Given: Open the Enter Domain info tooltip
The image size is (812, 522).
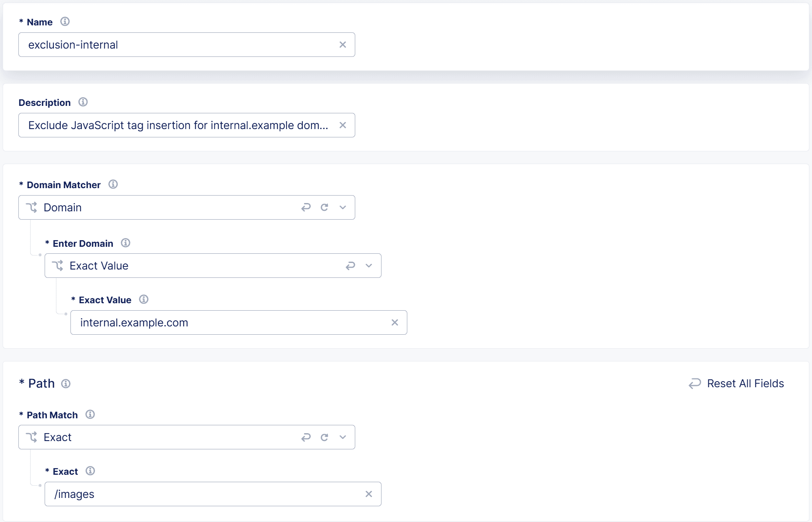Looking at the screenshot, I should [126, 243].
